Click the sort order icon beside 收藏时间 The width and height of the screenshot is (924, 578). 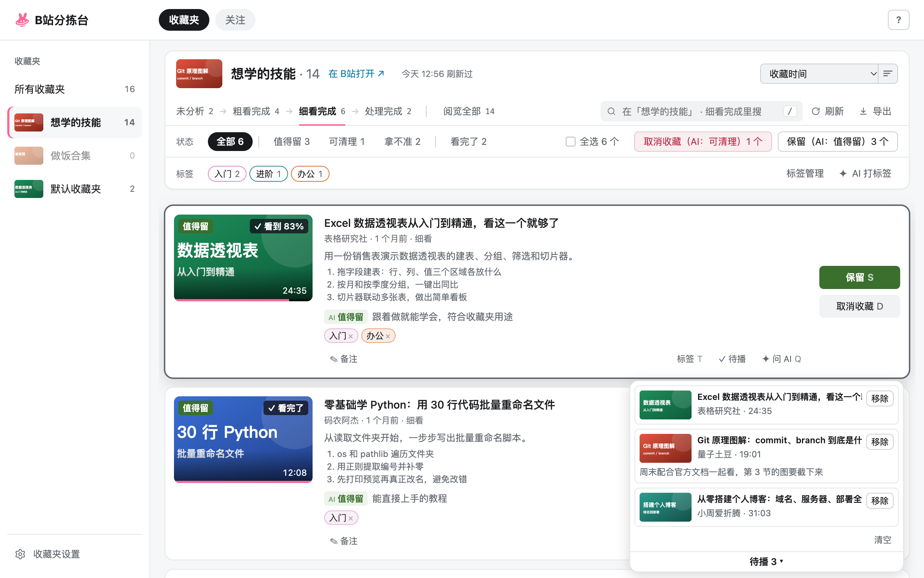(x=887, y=73)
